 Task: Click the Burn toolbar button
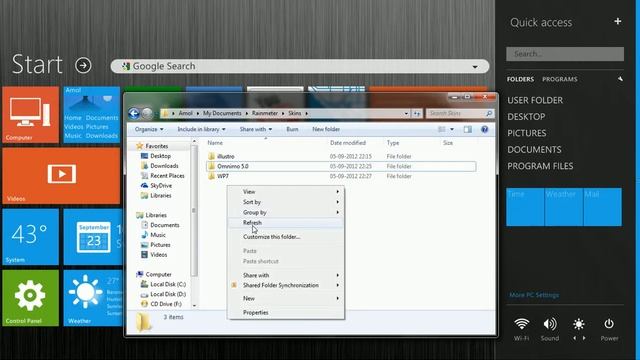(x=292, y=129)
